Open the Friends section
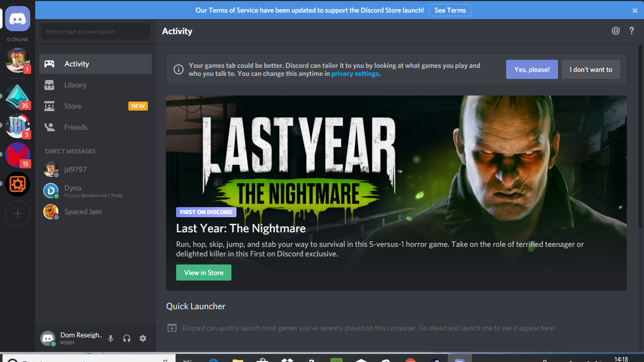 (x=75, y=127)
